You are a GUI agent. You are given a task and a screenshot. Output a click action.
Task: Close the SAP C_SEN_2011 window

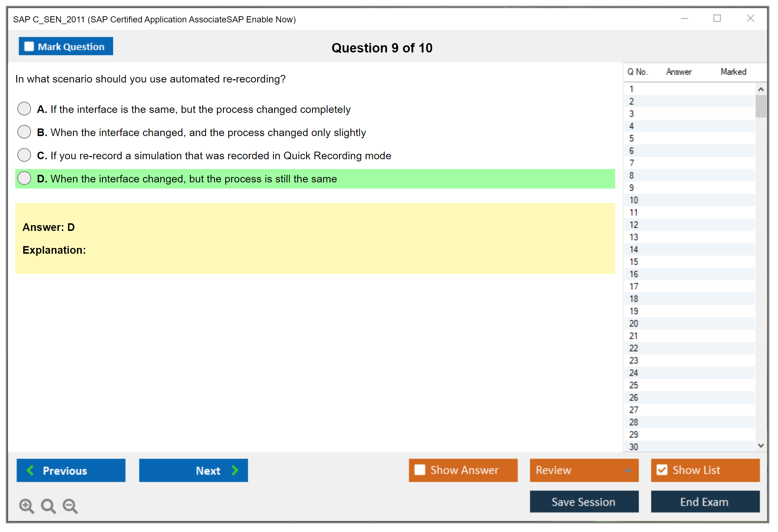coord(750,18)
